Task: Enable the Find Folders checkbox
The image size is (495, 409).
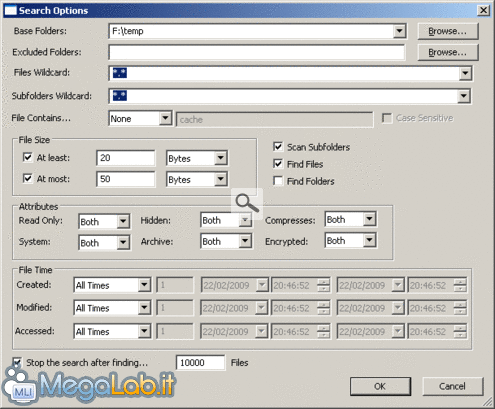Action: (x=278, y=181)
